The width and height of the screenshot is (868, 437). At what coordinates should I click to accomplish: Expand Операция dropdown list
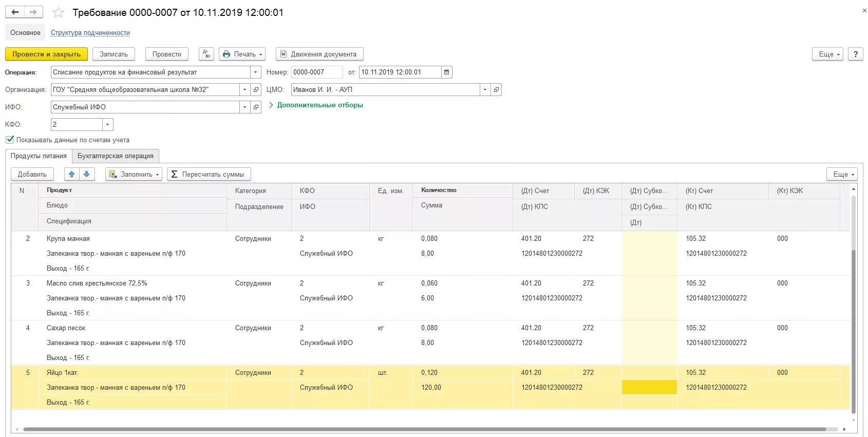(x=255, y=72)
